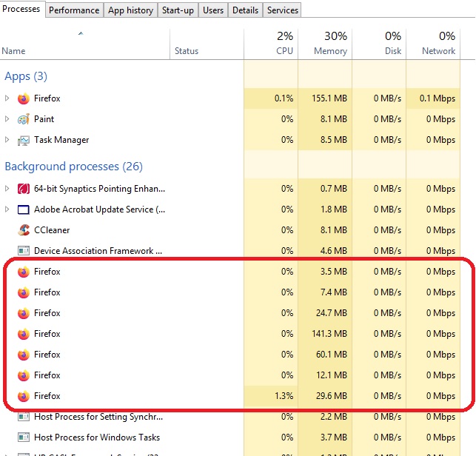This screenshot has width=476, height=456.
Task: Select Host Process for Setting Synchr... name
Action: point(98,417)
